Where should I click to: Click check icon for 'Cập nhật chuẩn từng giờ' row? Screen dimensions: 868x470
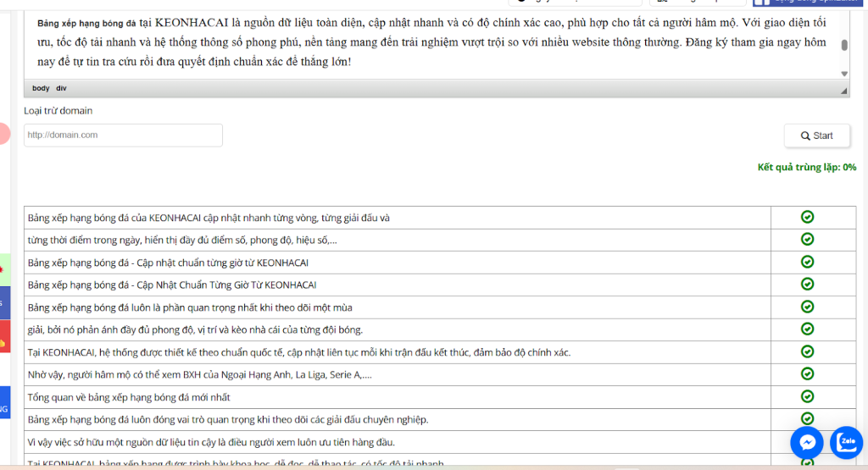(807, 262)
